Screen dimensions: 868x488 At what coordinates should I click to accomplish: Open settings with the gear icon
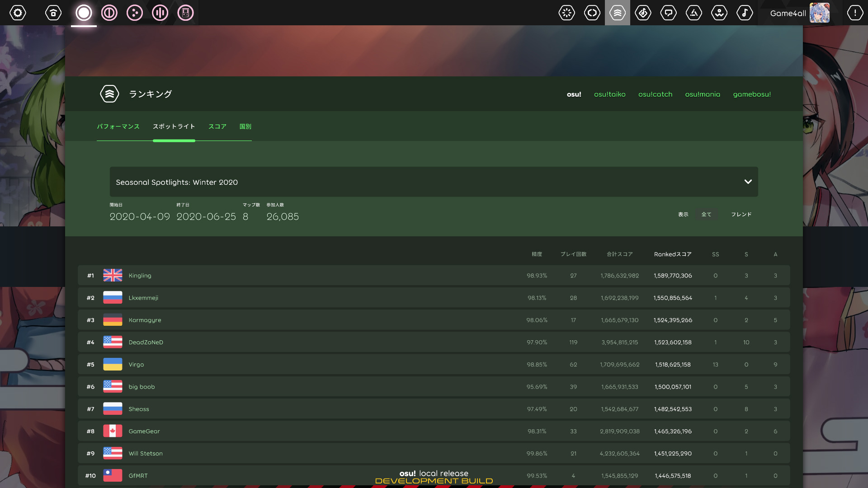tap(18, 13)
